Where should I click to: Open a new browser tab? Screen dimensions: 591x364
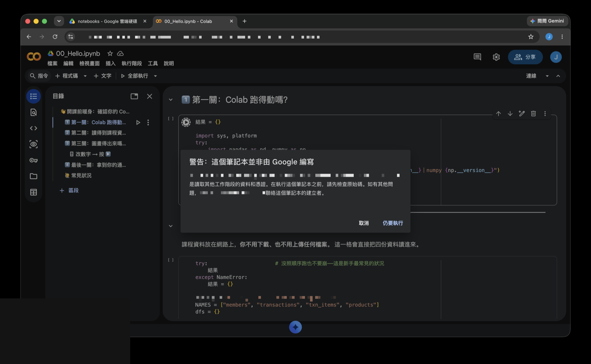tap(244, 21)
